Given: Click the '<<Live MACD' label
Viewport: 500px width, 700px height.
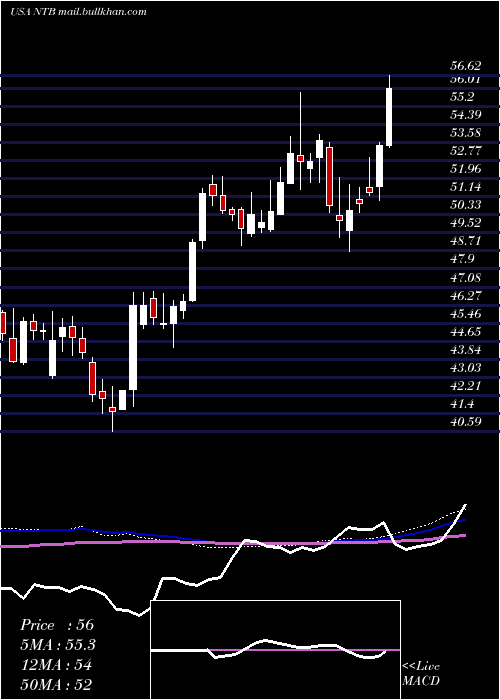Looking at the screenshot, I should click(421, 674).
